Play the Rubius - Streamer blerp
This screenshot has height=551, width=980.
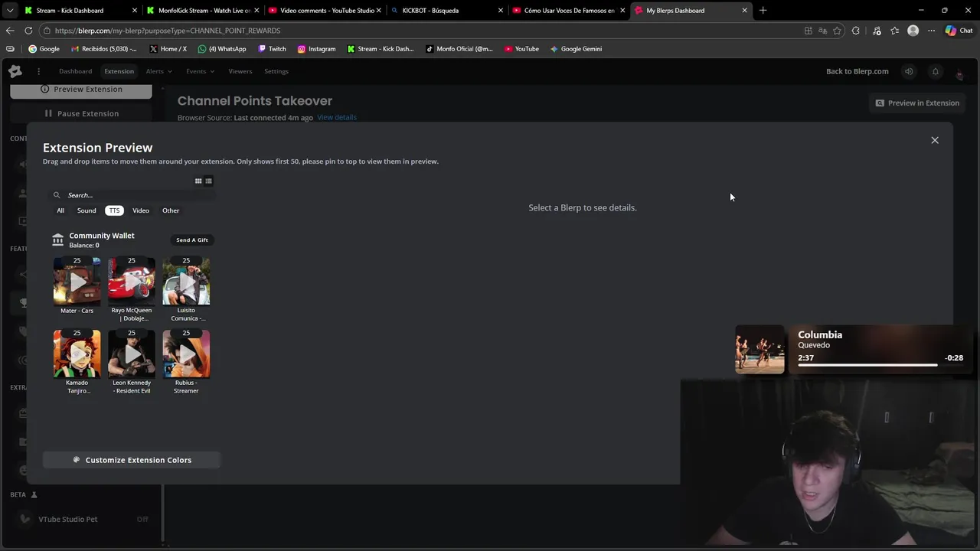coord(186,354)
